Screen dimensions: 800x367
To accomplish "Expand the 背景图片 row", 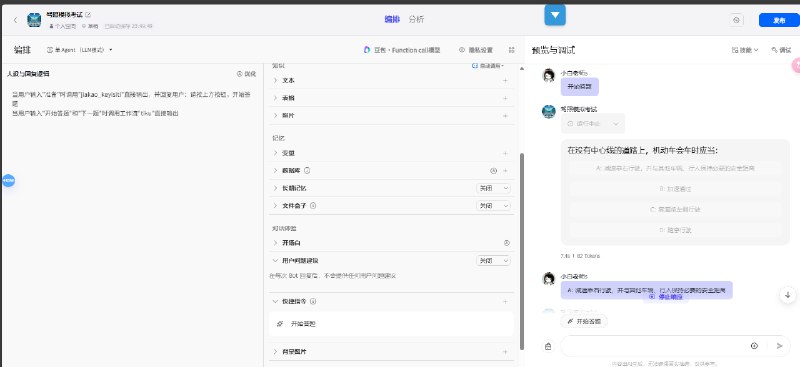I will tap(276, 352).
